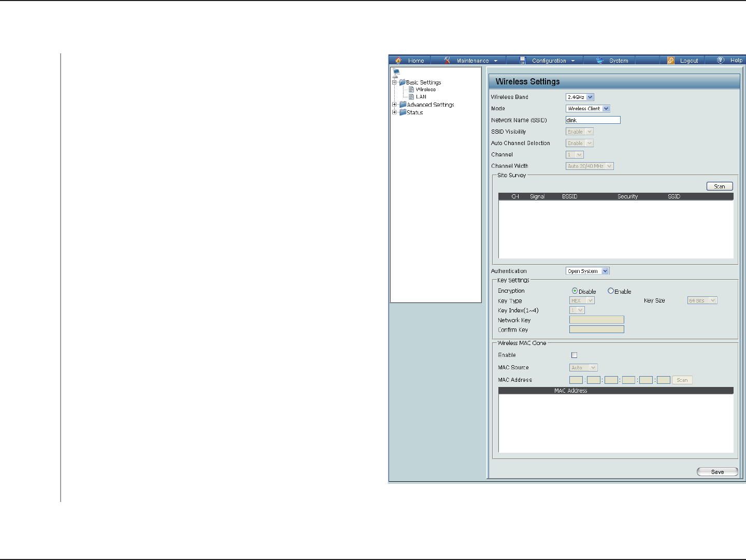The width and height of the screenshot is (746, 560).
Task: Click the root computer icon in tree
Action: (x=396, y=73)
